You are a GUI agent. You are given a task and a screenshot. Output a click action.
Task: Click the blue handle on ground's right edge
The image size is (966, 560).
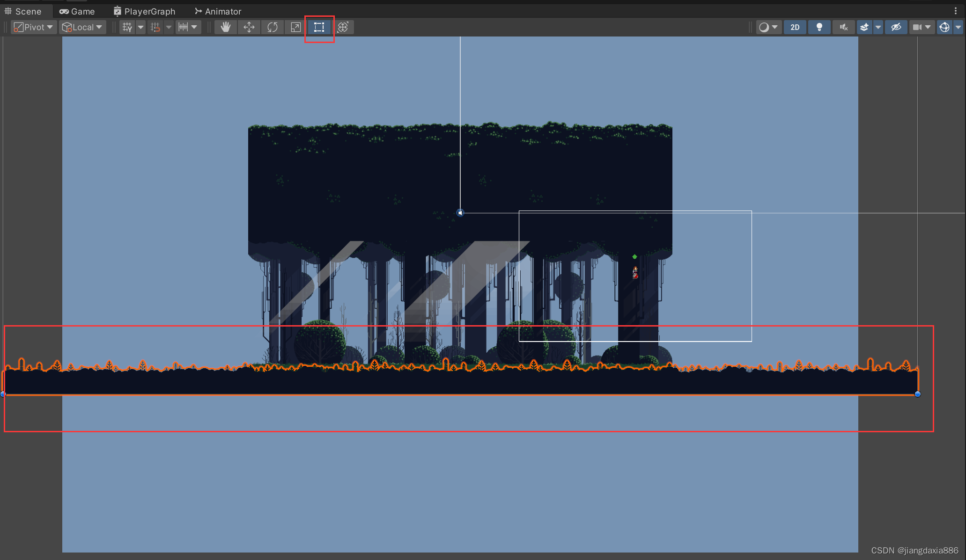(917, 394)
